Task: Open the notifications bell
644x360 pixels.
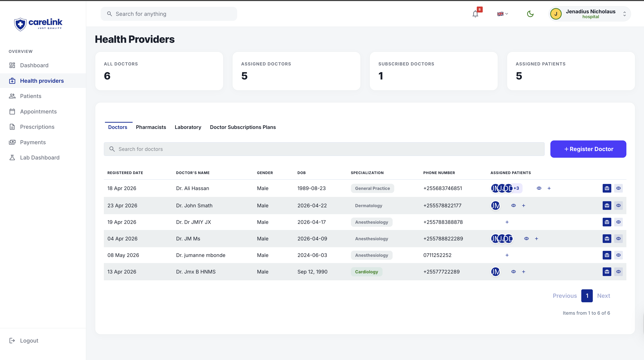Action: tap(475, 14)
